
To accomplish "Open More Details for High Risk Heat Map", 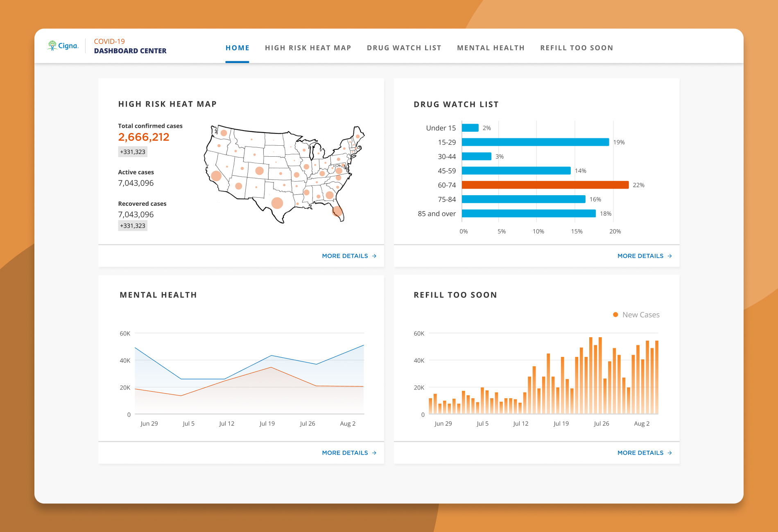I will click(349, 256).
